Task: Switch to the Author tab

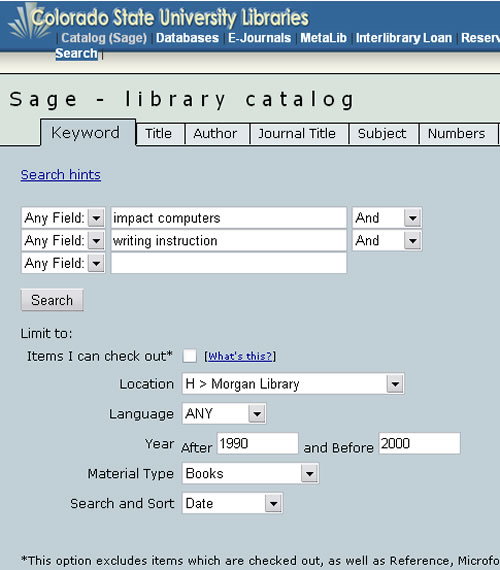Action: point(217,133)
